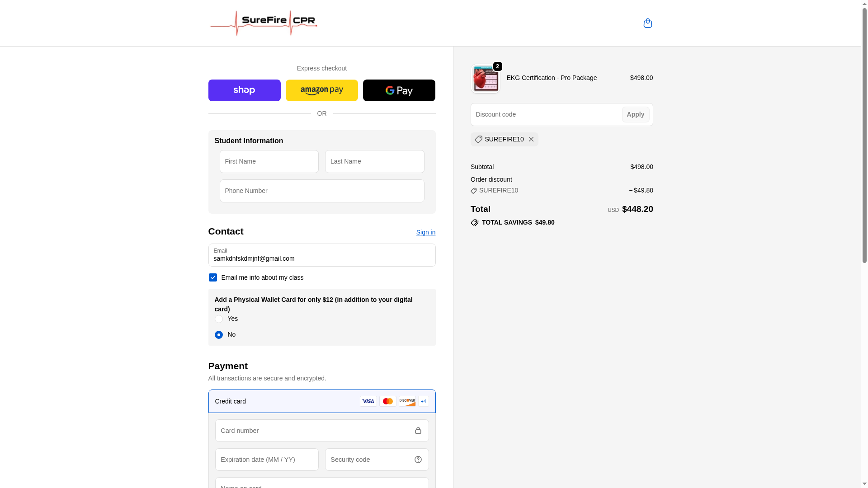868x488 pixels.
Task: Click the Subtotal $498.00 value
Action: coord(642,167)
